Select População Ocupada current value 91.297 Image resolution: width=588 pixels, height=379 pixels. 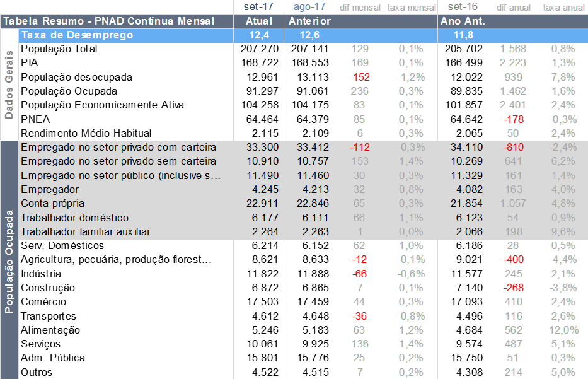click(x=262, y=91)
